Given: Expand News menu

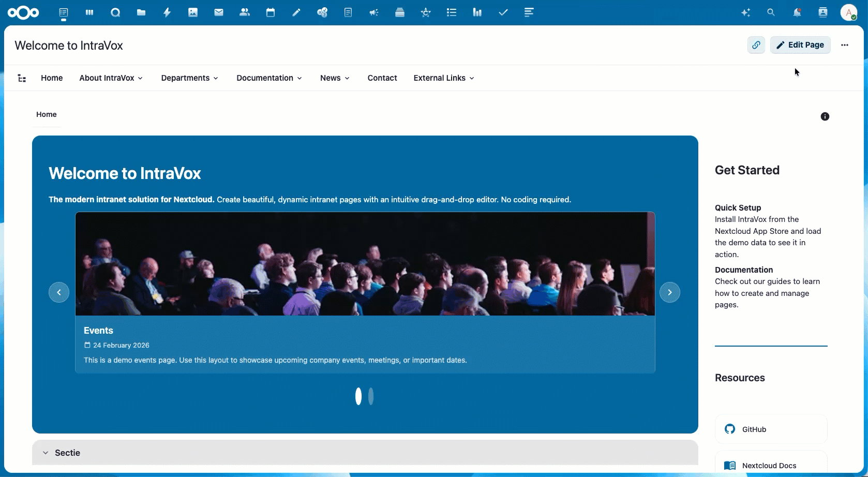Looking at the screenshot, I should 335,78.
